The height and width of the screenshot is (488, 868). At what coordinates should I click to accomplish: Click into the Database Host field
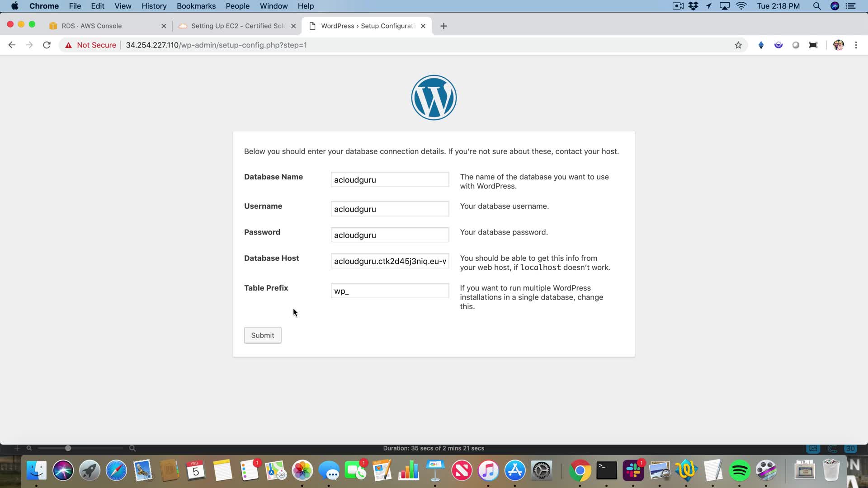(x=390, y=261)
